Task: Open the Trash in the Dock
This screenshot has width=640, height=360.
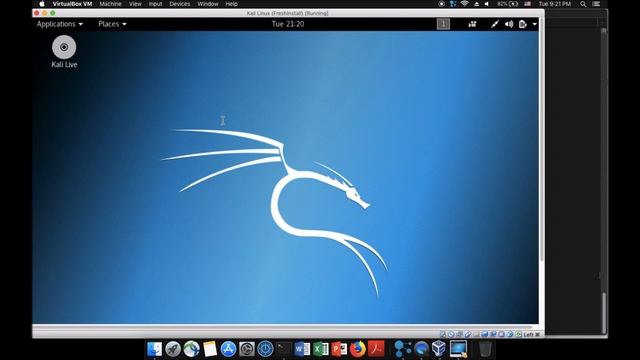Action: 485,349
